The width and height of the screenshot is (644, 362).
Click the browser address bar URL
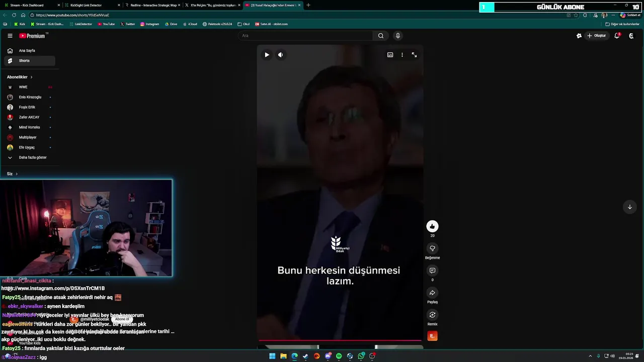tap(72, 15)
